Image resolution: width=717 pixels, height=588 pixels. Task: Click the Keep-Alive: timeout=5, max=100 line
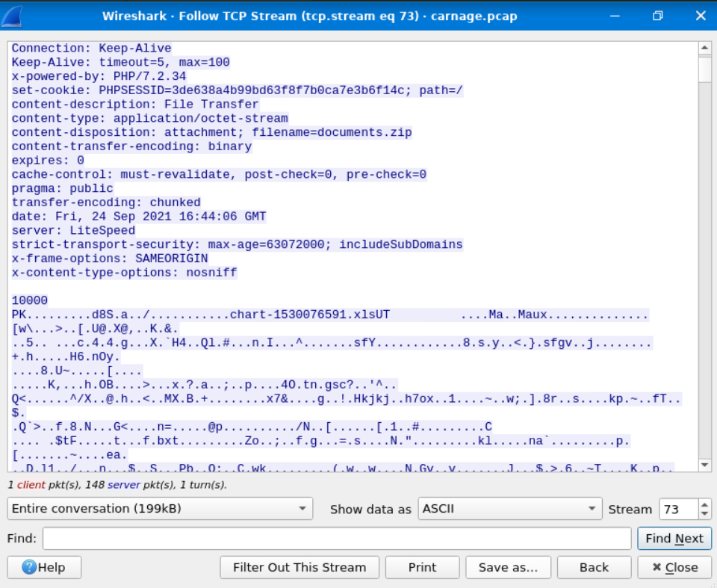[121, 62]
